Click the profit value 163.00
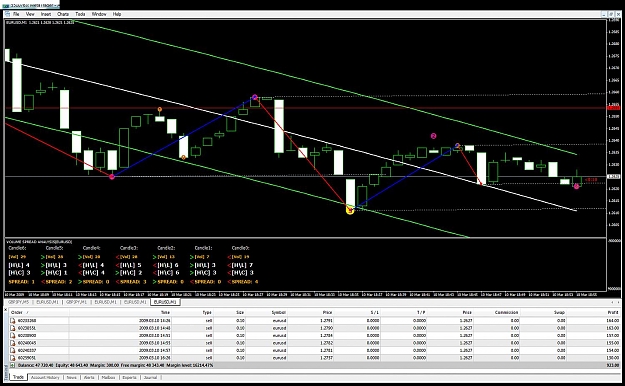 (613, 328)
